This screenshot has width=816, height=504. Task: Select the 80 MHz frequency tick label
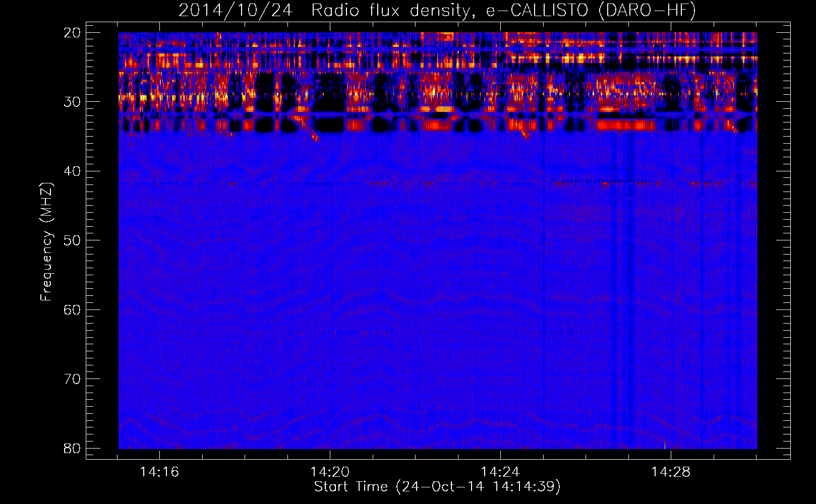[x=73, y=448]
